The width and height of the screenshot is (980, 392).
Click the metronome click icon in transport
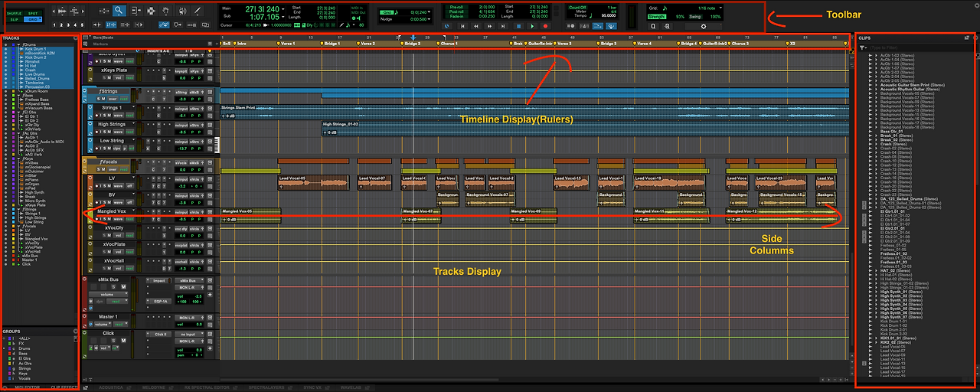pos(584,26)
